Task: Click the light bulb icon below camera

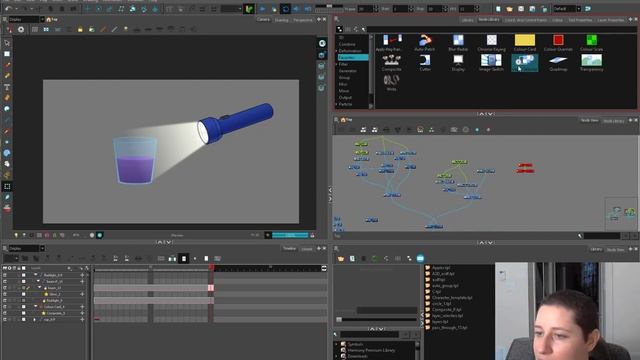Action: (16, 235)
